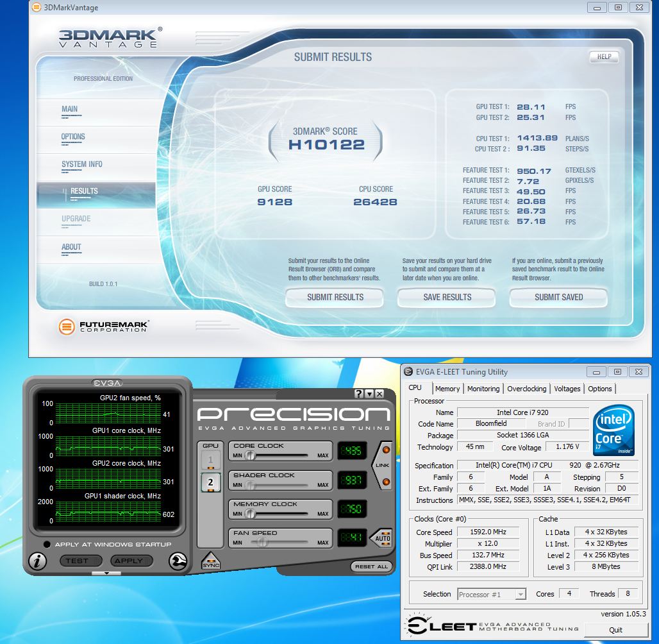Screen dimensions: 659x644
Task: Click the Name field Intel Core i7 920
Action: 522,412
